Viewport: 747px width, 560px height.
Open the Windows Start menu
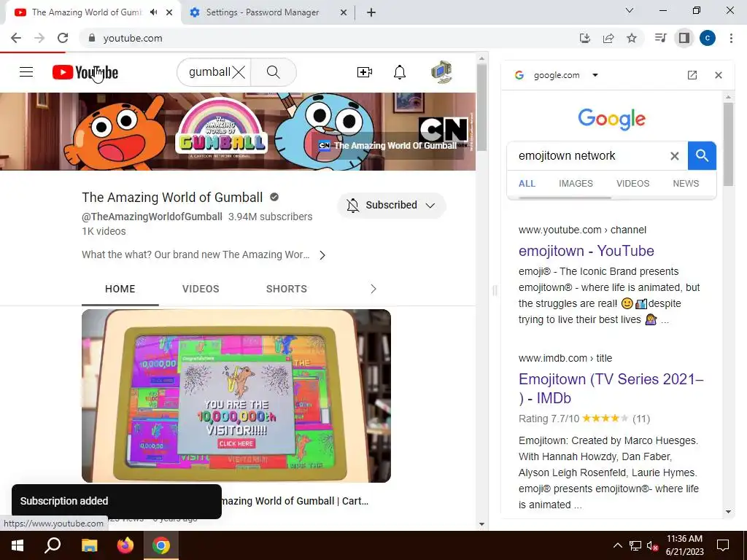point(18,545)
